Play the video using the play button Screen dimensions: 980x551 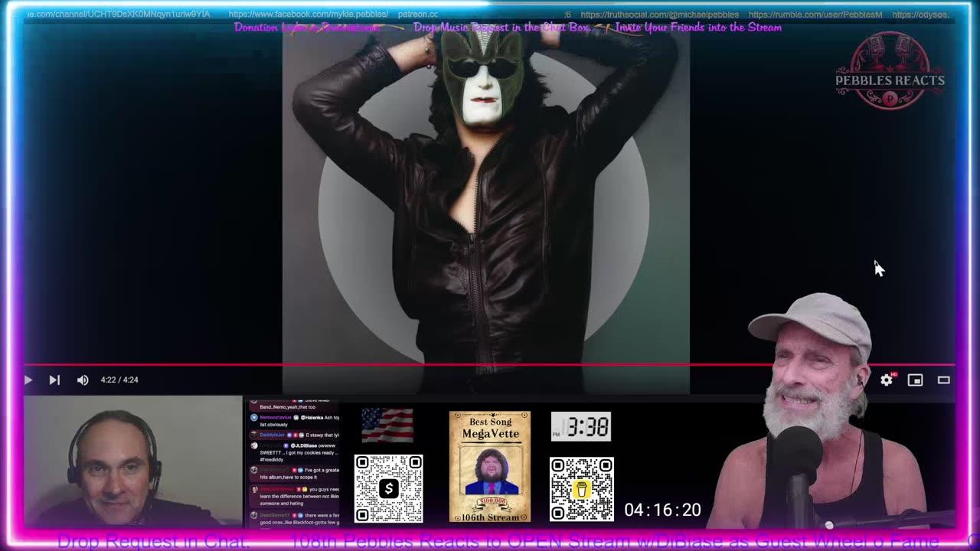(28, 380)
